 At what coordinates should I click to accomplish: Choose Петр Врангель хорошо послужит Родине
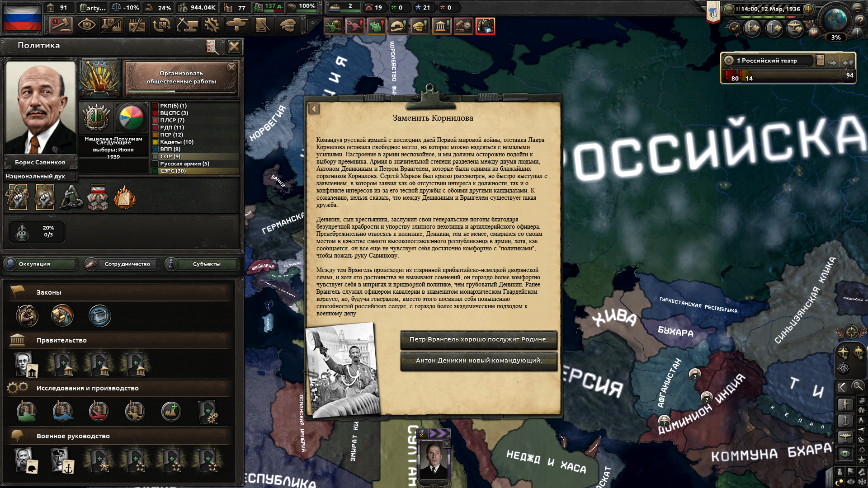(478, 339)
